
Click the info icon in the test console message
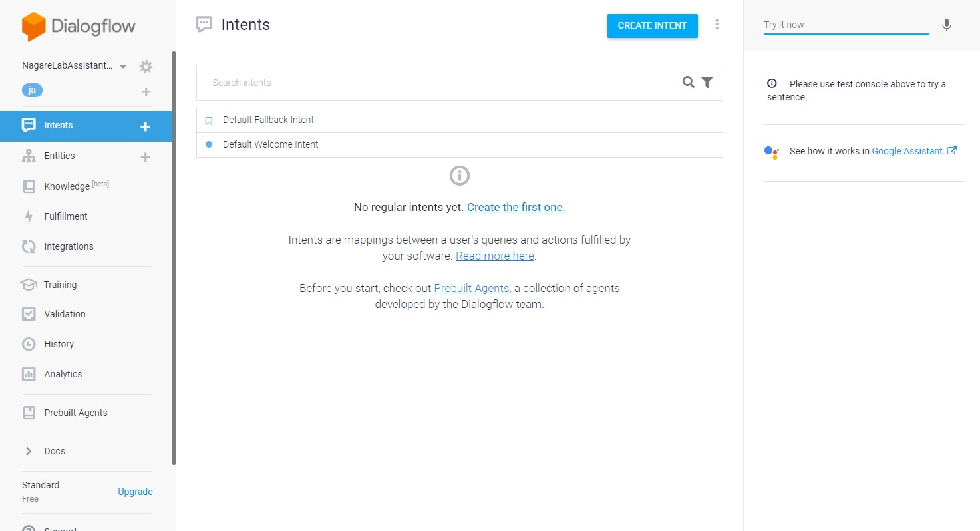(772, 84)
